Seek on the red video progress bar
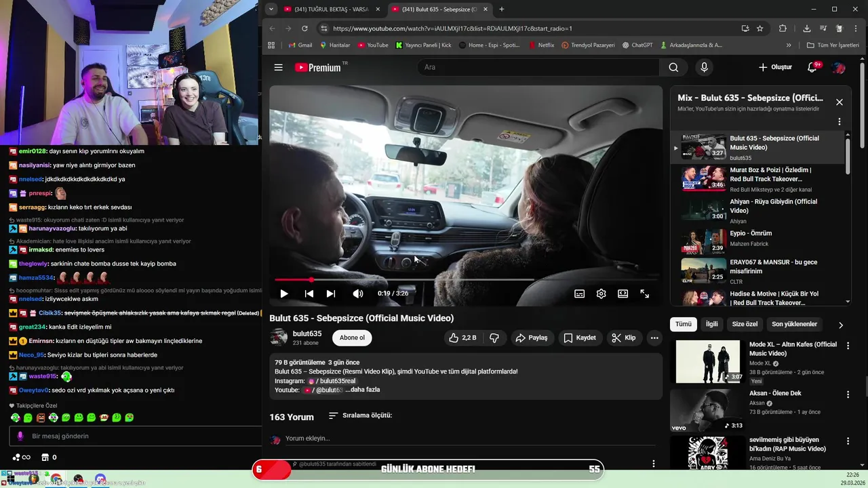Image resolution: width=868 pixels, height=488 pixels. point(466,279)
